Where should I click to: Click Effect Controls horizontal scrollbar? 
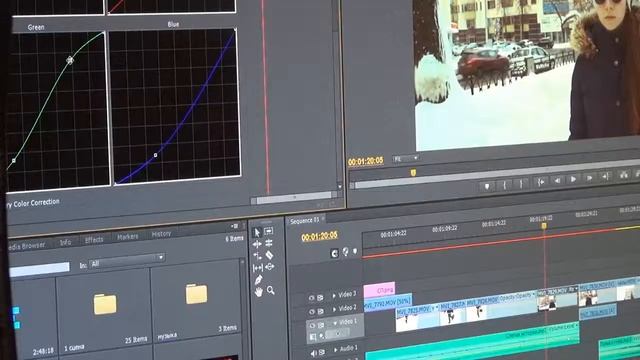pyautogui.click(x=293, y=198)
